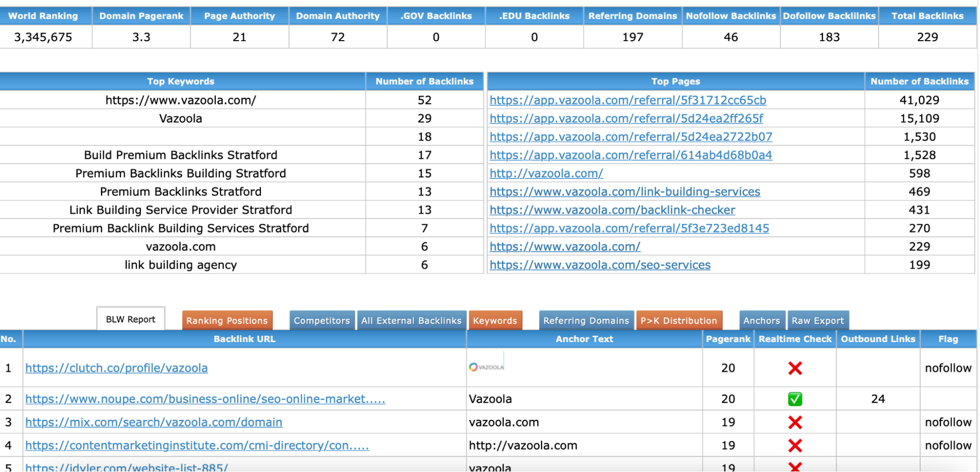
Task: Open the http://vazoola.com/ top page link
Action: tap(546, 173)
